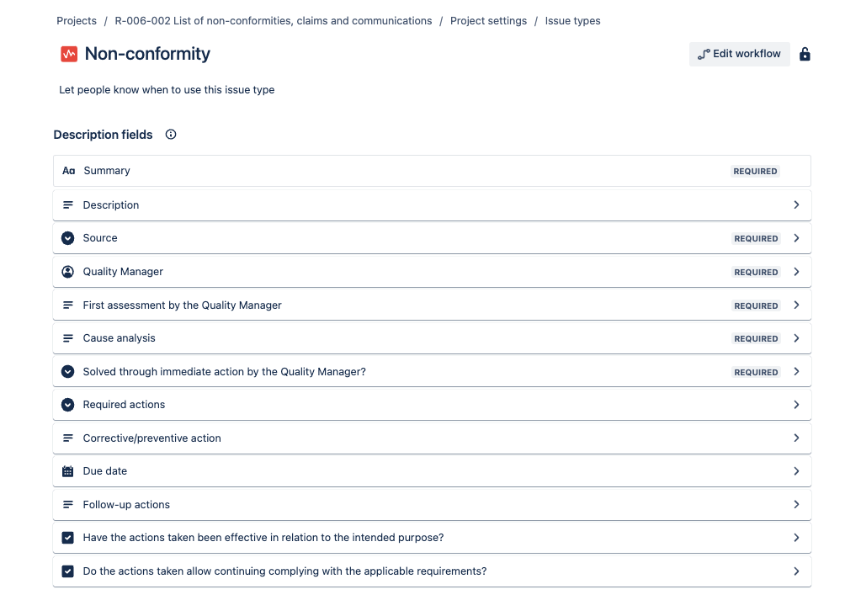This screenshot has height=616, width=861.
Task: Click the issue type description text field
Action: (167, 90)
